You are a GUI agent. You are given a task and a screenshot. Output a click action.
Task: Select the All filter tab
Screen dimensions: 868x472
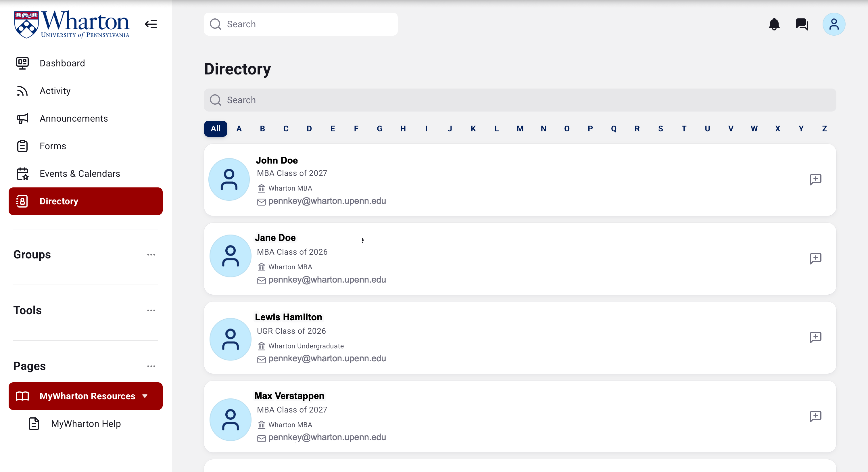pos(215,129)
